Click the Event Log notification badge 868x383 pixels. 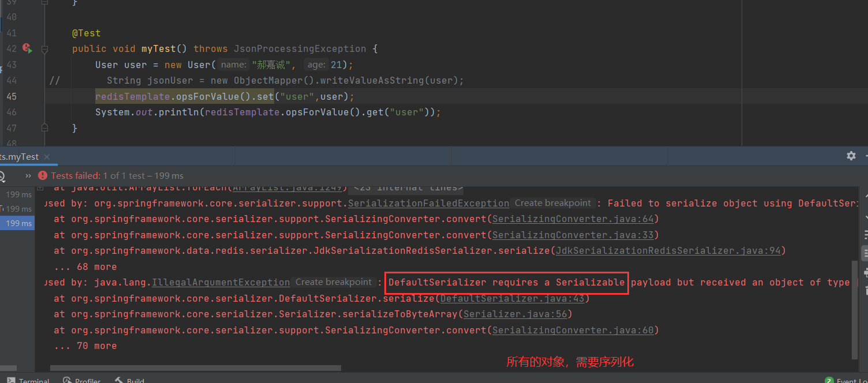(x=829, y=381)
